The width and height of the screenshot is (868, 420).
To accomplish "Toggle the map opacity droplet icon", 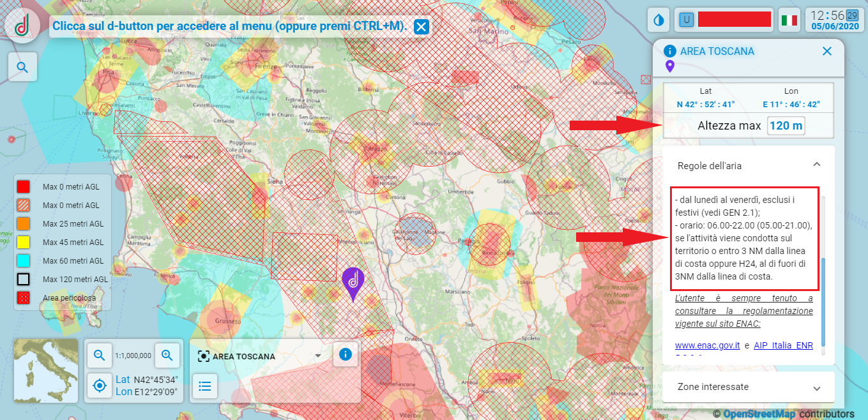I will click(x=659, y=20).
